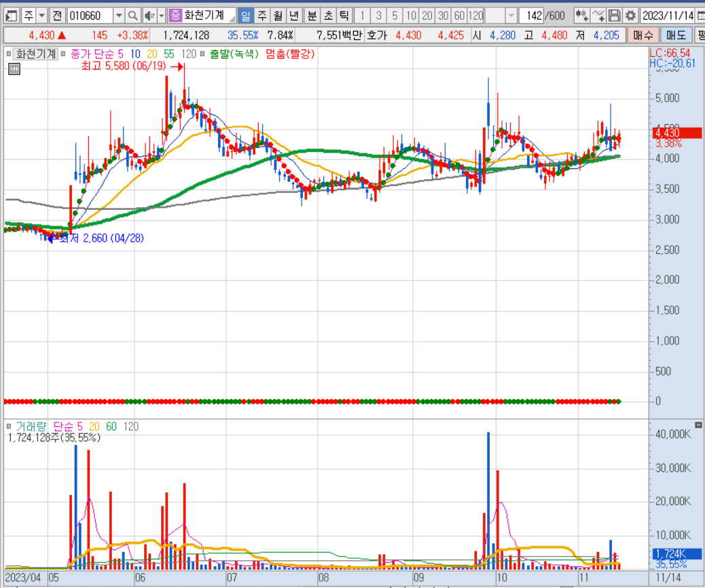
Task: Click the HC:-20.61 label at top right
Action: point(672,63)
